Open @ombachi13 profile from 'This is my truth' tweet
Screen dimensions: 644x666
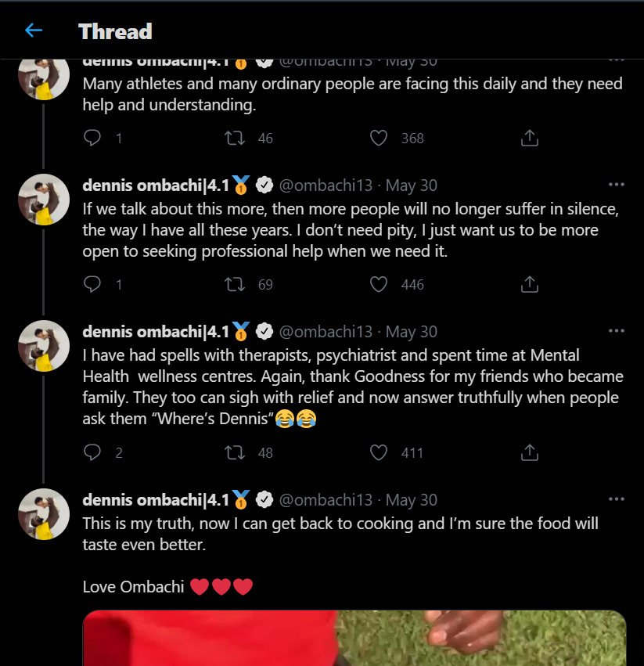coord(326,499)
